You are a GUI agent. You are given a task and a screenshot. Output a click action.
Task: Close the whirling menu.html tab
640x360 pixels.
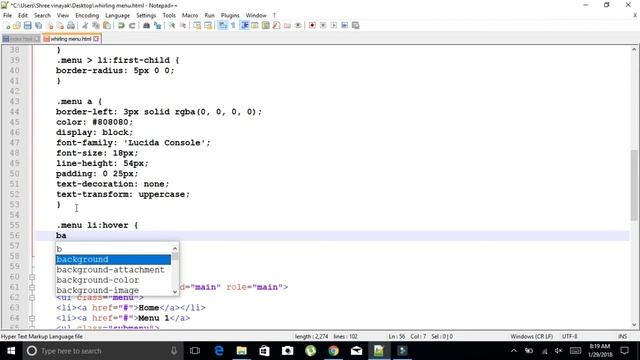click(96, 39)
